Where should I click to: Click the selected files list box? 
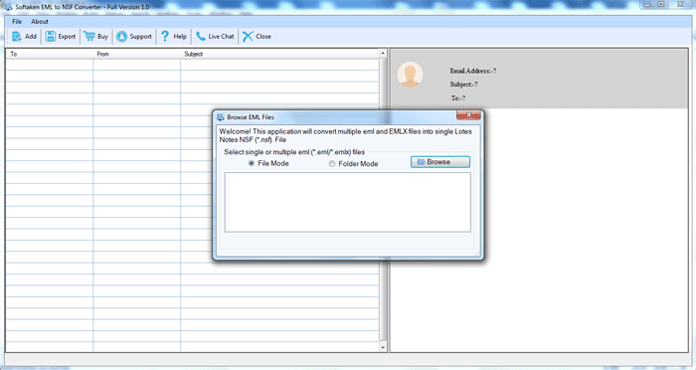(x=348, y=202)
